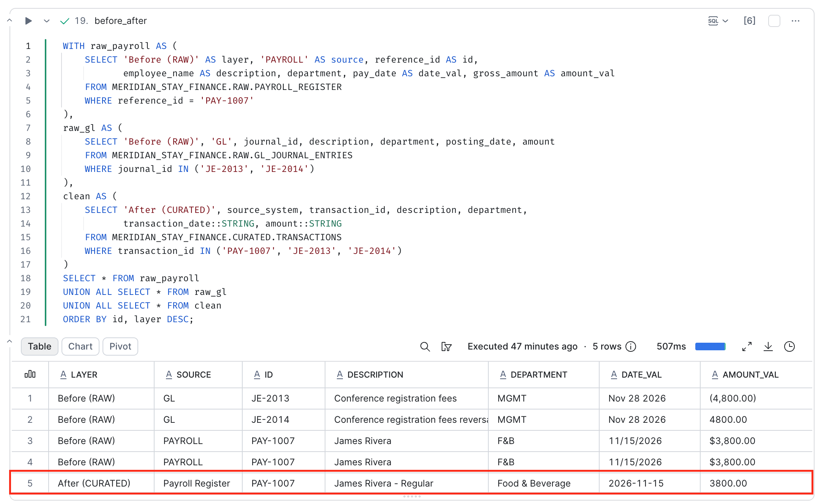Select the 'Conference registration fees' cell in row 1

[x=407, y=398]
